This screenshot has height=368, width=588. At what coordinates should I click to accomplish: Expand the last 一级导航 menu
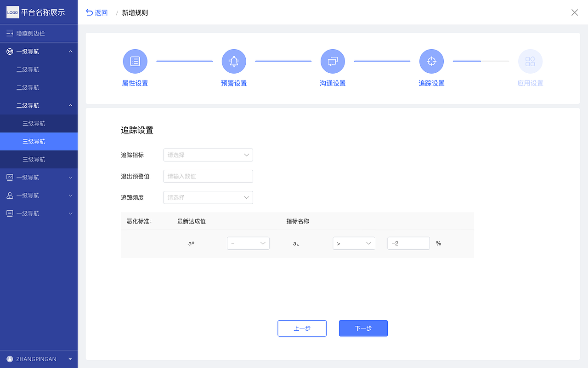(x=39, y=213)
